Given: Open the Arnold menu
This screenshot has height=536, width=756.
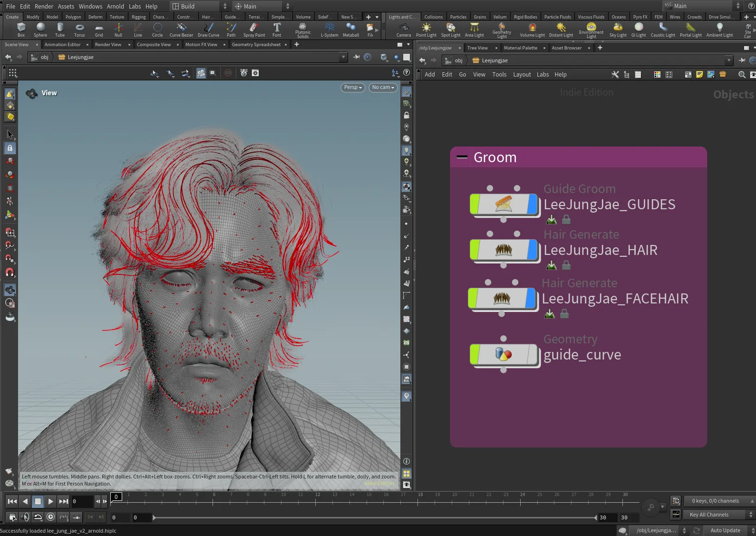Looking at the screenshot, I should click(x=115, y=6).
